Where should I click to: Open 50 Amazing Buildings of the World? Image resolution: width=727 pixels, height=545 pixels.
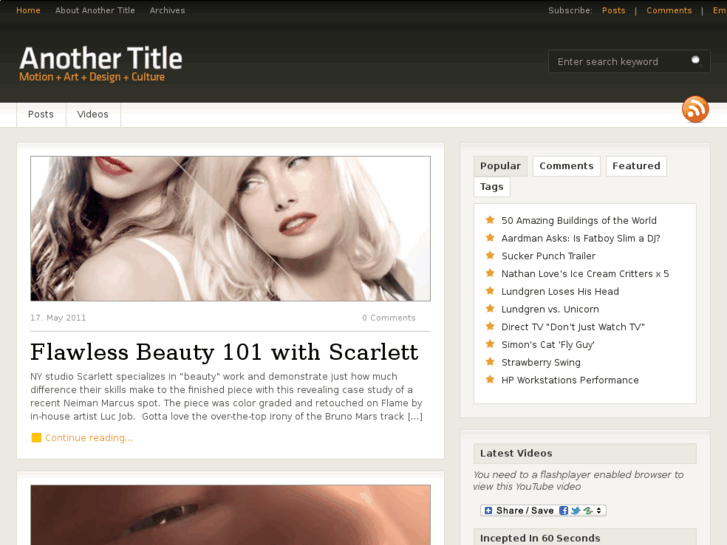click(579, 220)
